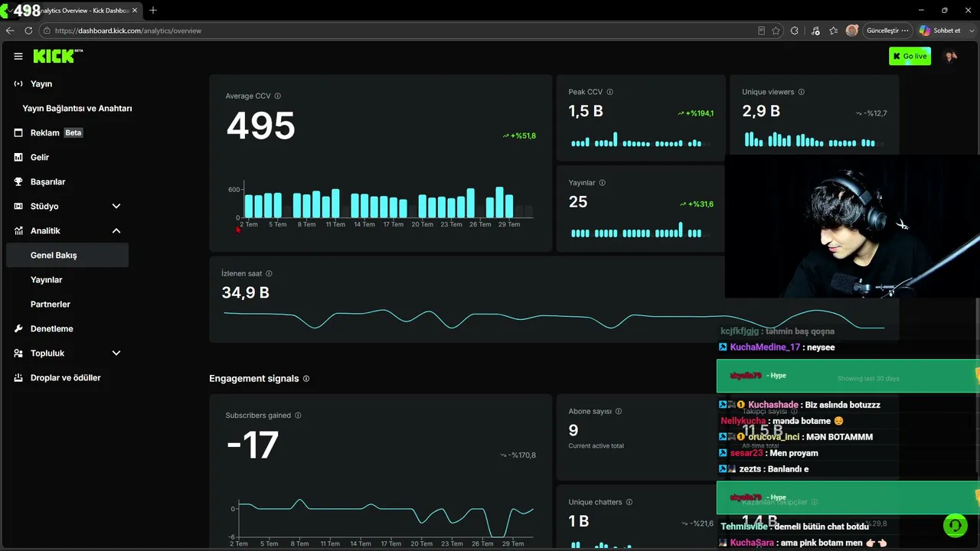980x551 pixels.
Task: Open browser extensions puzzle icon
Action: pos(794,31)
